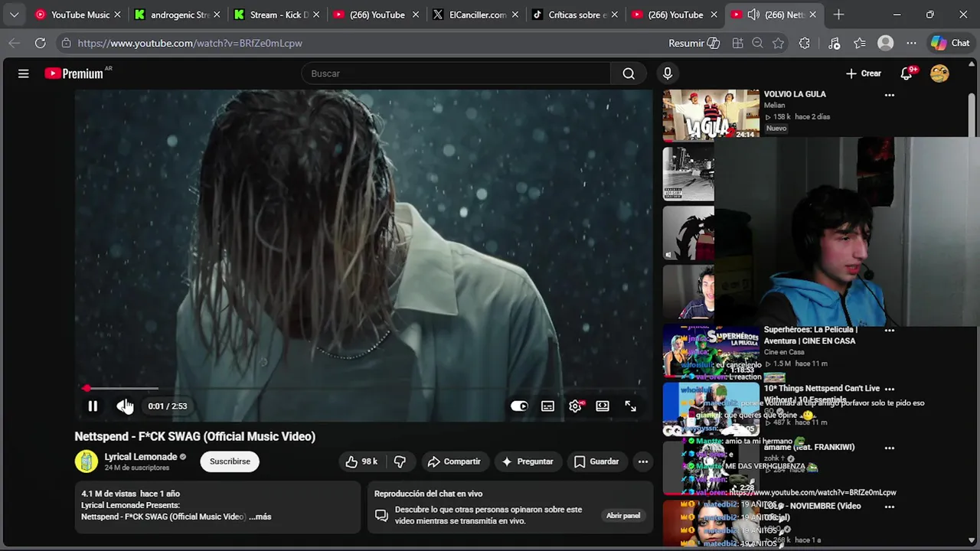Switch to the YouTube Music browser tab
Screen dimensions: 980x551
pos(77,15)
